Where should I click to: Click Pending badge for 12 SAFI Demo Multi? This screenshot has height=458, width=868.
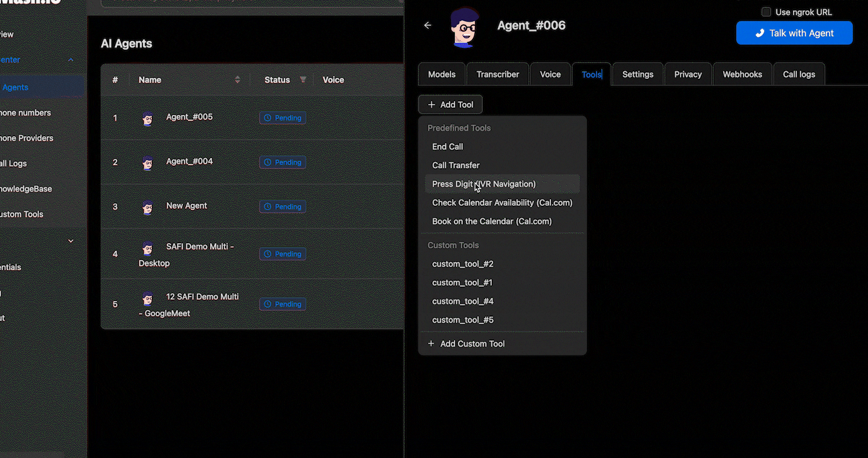[283, 304]
